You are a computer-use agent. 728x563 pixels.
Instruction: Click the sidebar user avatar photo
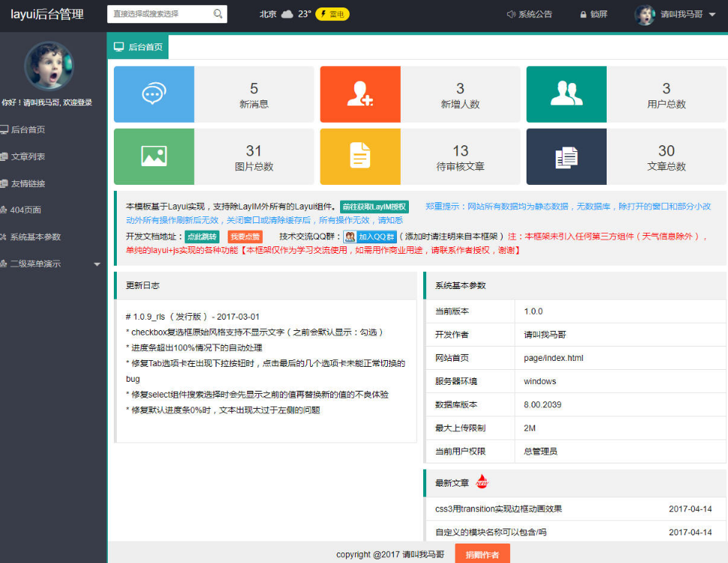pyautogui.click(x=49, y=66)
